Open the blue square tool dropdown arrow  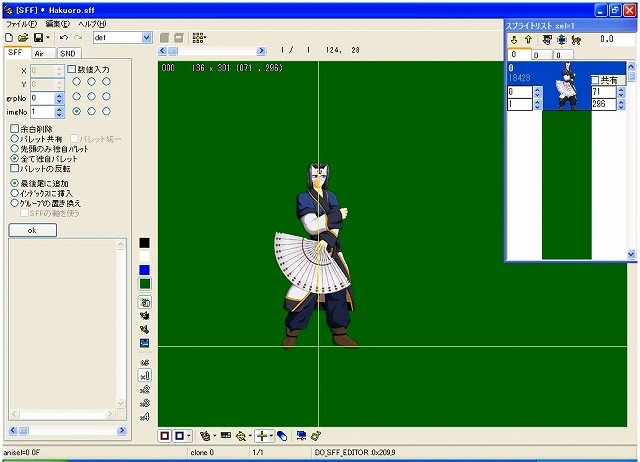point(190,436)
